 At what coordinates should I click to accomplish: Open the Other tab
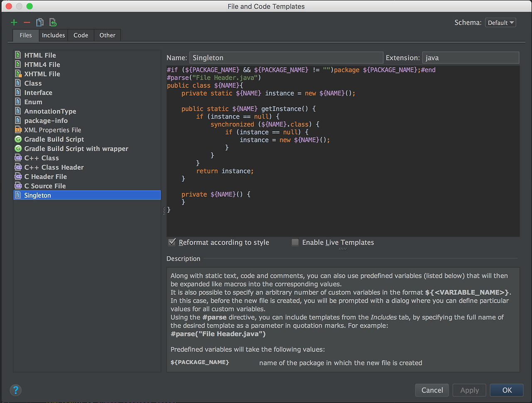[107, 35]
